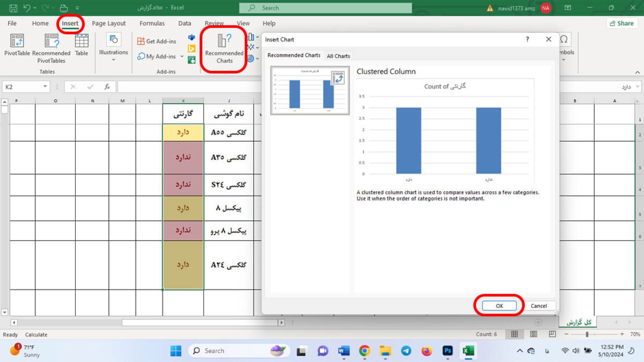Select the Recommended Charts tab

coord(294,55)
